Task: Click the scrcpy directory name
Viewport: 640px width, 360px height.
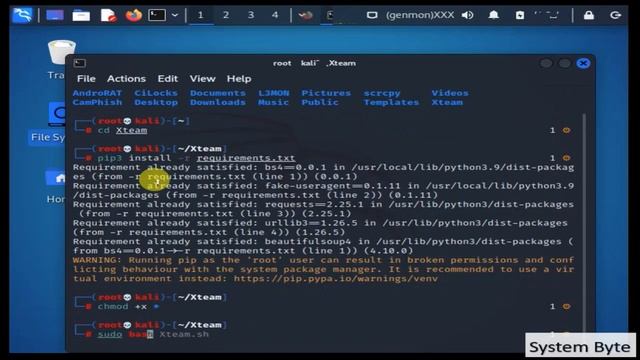Action: click(382, 93)
